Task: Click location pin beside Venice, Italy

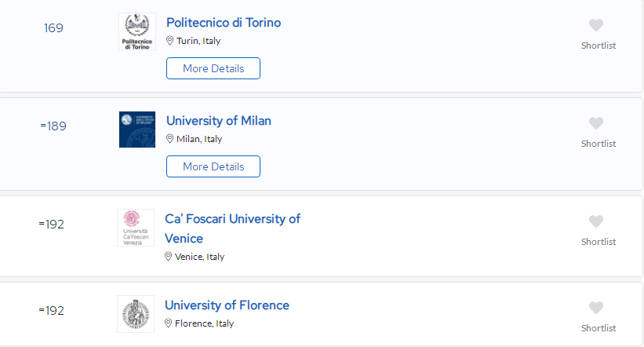Action: pyautogui.click(x=168, y=257)
